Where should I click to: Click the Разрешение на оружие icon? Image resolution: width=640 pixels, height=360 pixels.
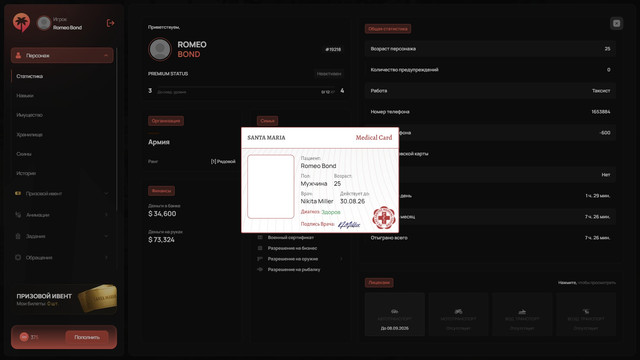click(x=260, y=259)
